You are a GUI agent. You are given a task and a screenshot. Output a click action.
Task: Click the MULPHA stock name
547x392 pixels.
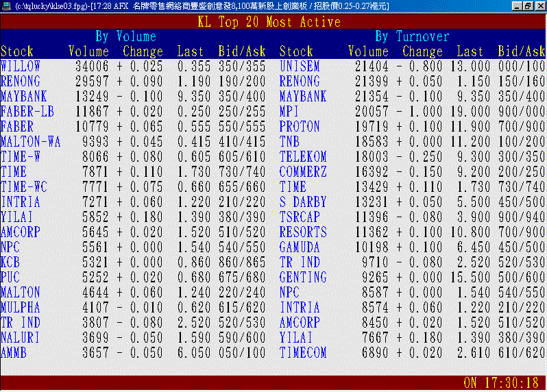click(21, 308)
